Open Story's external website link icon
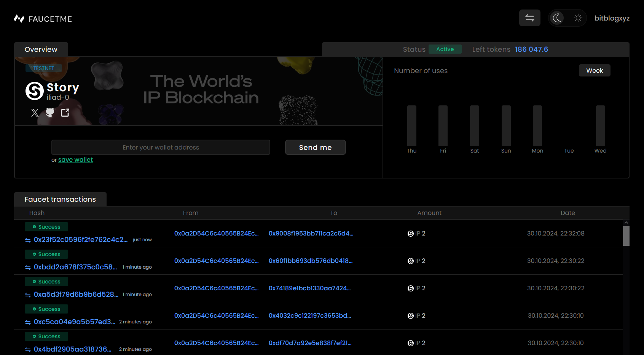This screenshot has height=355, width=644. point(65,113)
